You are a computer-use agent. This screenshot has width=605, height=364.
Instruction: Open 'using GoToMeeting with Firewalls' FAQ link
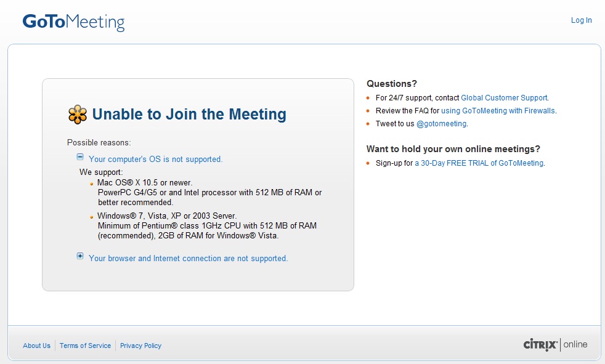498,111
